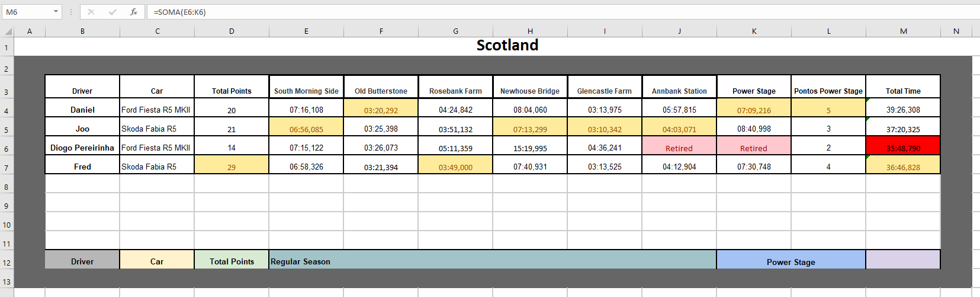Select column A header

[x=30, y=31]
